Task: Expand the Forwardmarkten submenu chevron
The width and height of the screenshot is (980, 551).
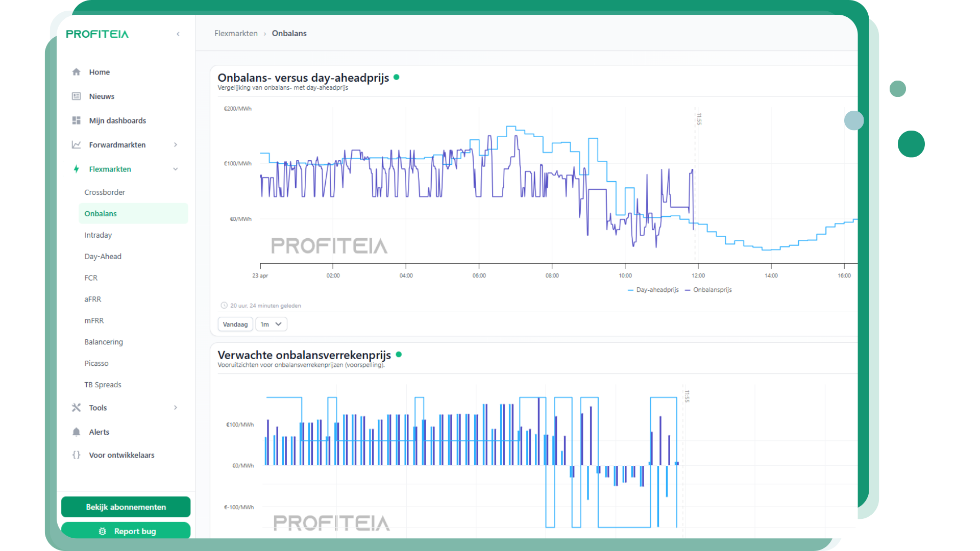Action: point(176,145)
